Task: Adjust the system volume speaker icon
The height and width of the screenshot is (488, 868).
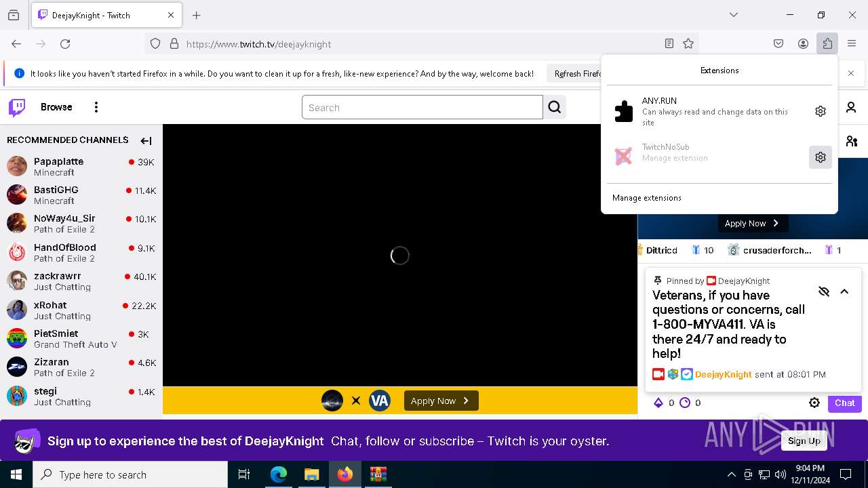Action: tap(781, 474)
